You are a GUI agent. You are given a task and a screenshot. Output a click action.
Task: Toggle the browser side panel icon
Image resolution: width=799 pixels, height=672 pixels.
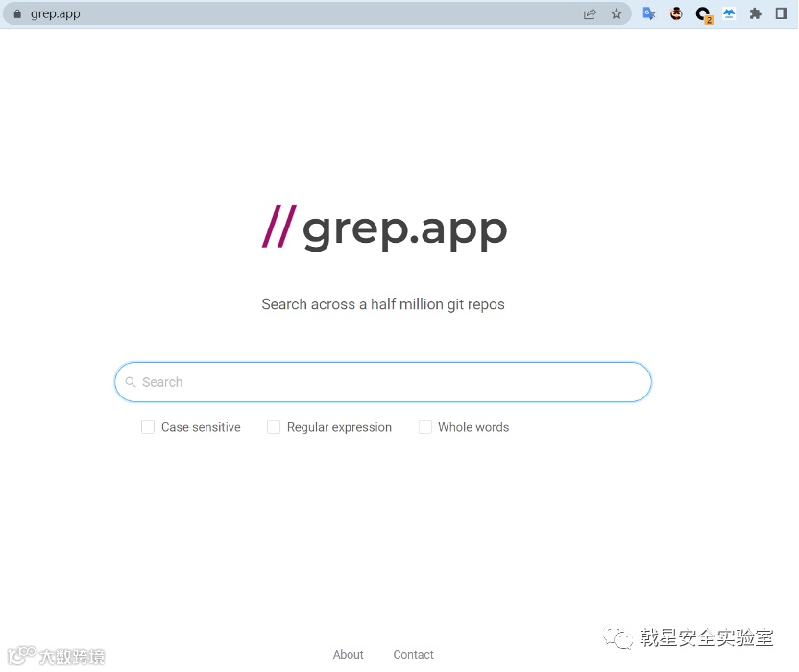coord(782,13)
